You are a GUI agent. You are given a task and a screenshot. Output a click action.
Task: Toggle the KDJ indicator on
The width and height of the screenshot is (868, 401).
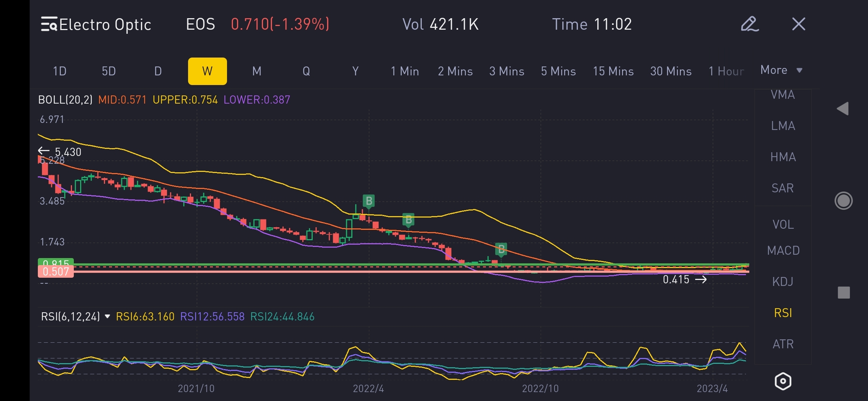(x=783, y=282)
